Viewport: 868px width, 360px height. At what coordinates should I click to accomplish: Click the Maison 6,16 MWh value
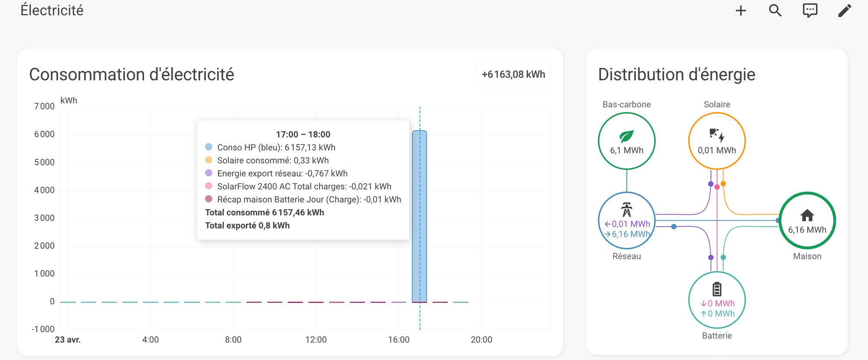pyautogui.click(x=807, y=230)
